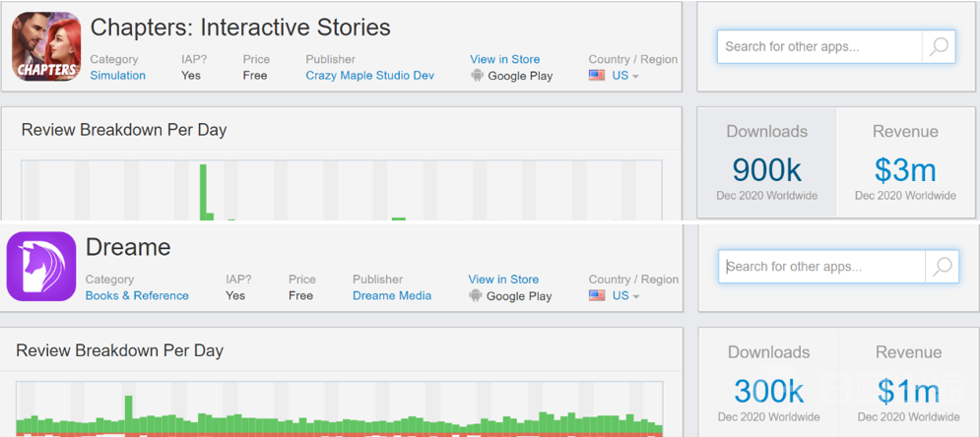
Task: Open the Crazy Maple Studio Dev publisher link
Action: tap(370, 76)
